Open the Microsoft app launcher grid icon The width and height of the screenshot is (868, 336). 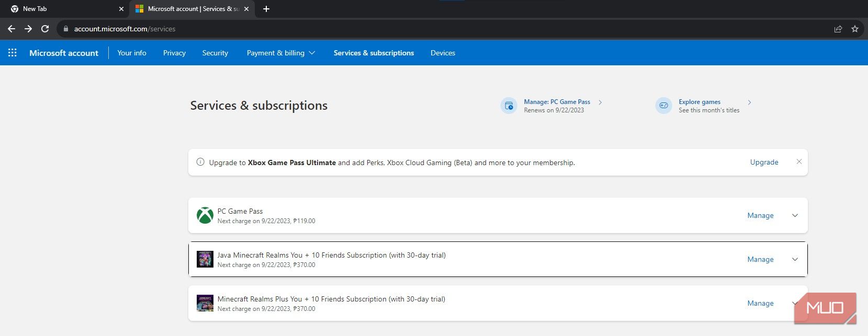pos(13,53)
